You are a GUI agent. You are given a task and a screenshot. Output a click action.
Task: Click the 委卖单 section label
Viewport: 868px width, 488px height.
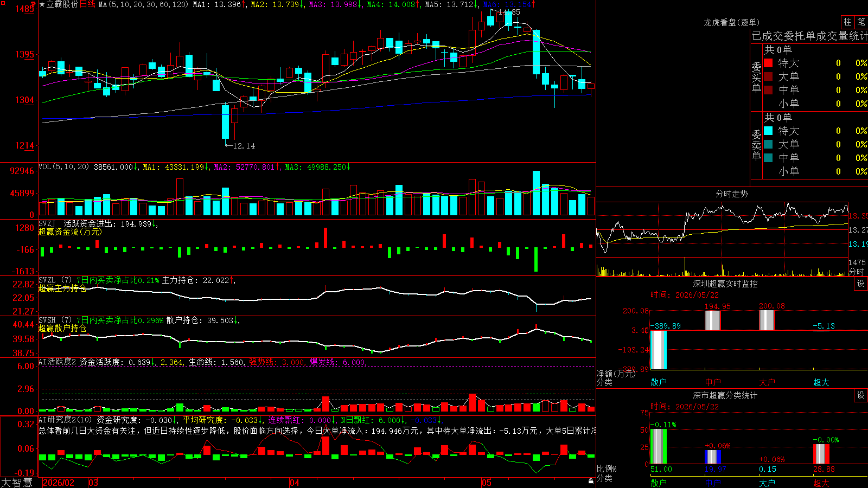(756, 144)
